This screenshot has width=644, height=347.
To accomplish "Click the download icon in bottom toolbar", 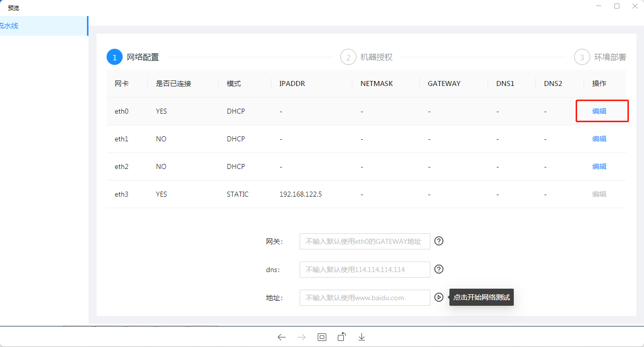I will click(361, 337).
